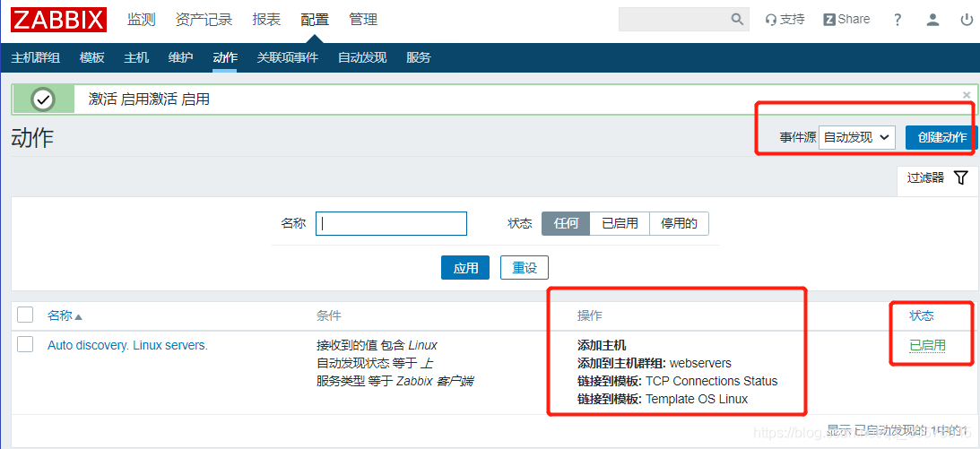980x449 pixels.
Task: Open the Share link
Action: pyautogui.click(x=847, y=20)
